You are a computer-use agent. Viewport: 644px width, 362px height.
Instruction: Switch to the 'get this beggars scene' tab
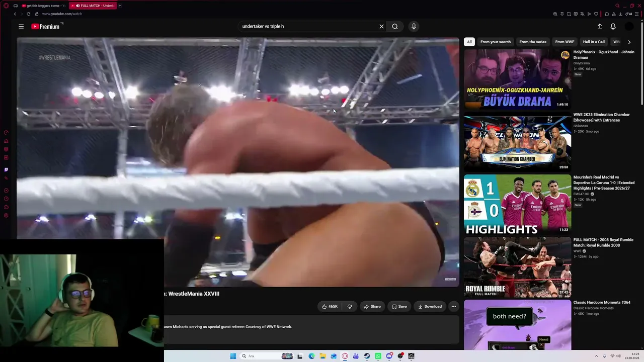click(44, 6)
